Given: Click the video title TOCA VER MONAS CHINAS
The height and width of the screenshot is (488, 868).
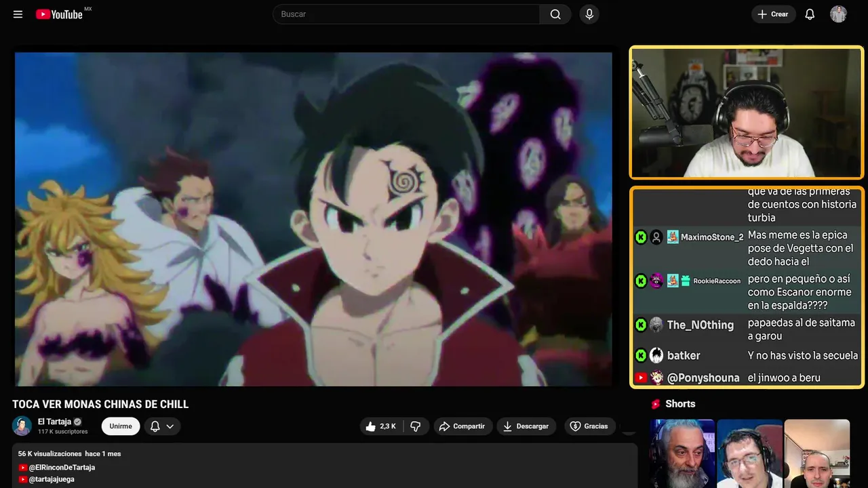Looking at the screenshot, I should (100, 405).
